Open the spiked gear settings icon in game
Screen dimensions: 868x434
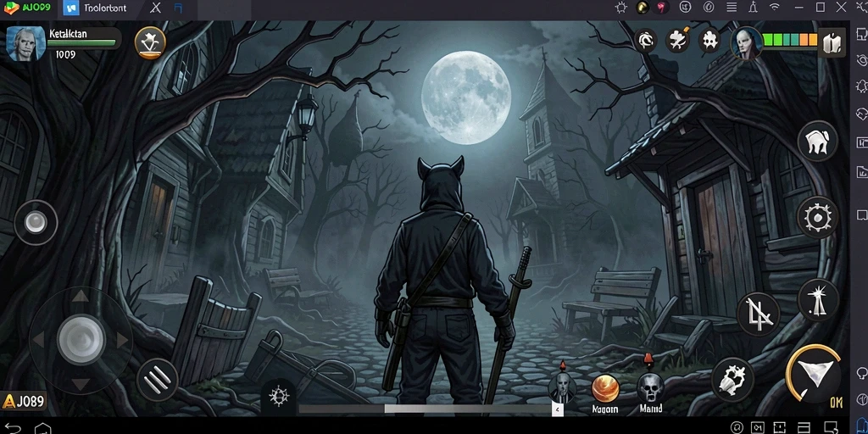(x=278, y=397)
